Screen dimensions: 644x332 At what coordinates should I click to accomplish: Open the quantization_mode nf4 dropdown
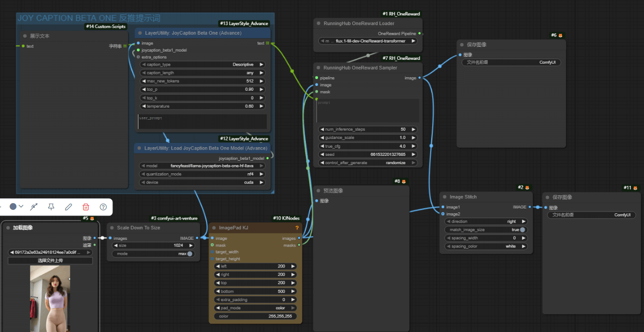pos(203,174)
